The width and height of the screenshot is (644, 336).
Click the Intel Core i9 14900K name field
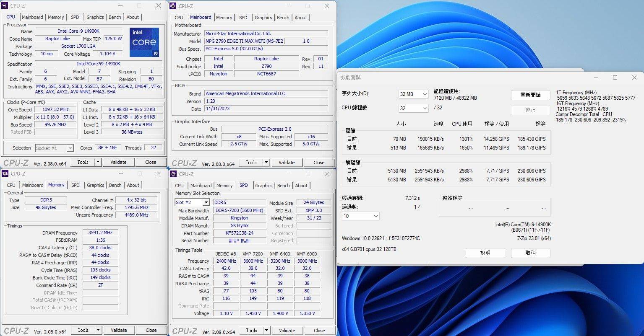[78, 31]
